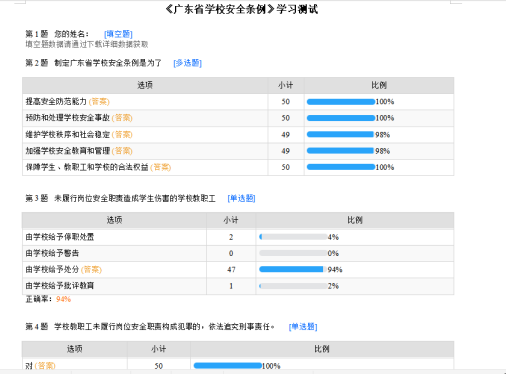Select the 选项 header in question 2 table
516x389 pixels.
point(145,85)
